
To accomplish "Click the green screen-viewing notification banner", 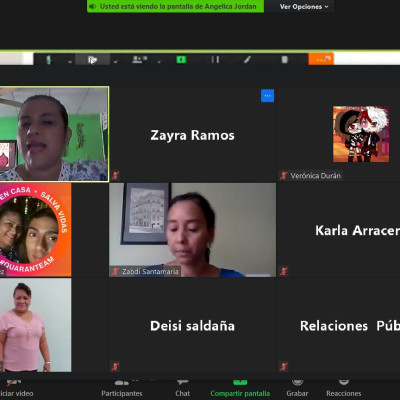I will pyautogui.click(x=176, y=6).
